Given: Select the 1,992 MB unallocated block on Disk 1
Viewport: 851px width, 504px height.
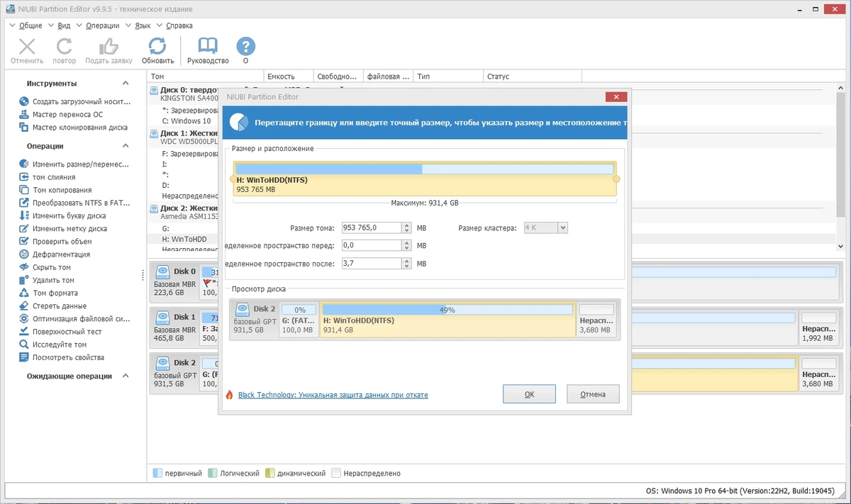Looking at the screenshot, I should [x=818, y=327].
